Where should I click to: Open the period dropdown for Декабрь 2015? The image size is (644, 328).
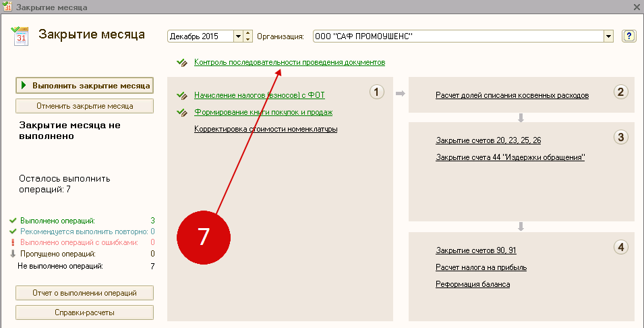(237, 36)
